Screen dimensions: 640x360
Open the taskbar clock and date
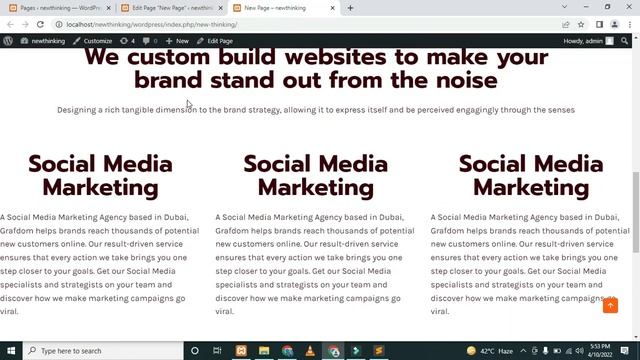point(599,351)
